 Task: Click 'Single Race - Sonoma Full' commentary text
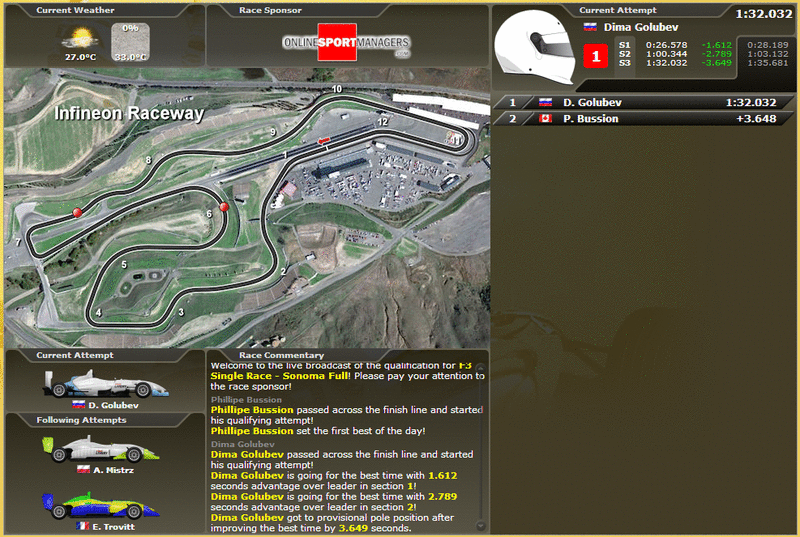pyautogui.click(x=280, y=376)
